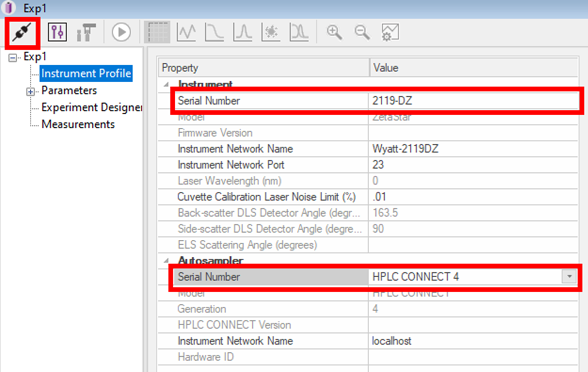The width and height of the screenshot is (588, 372).
Task: Show the single-peak distribution graph
Action: pyautogui.click(x=242, y=32)
